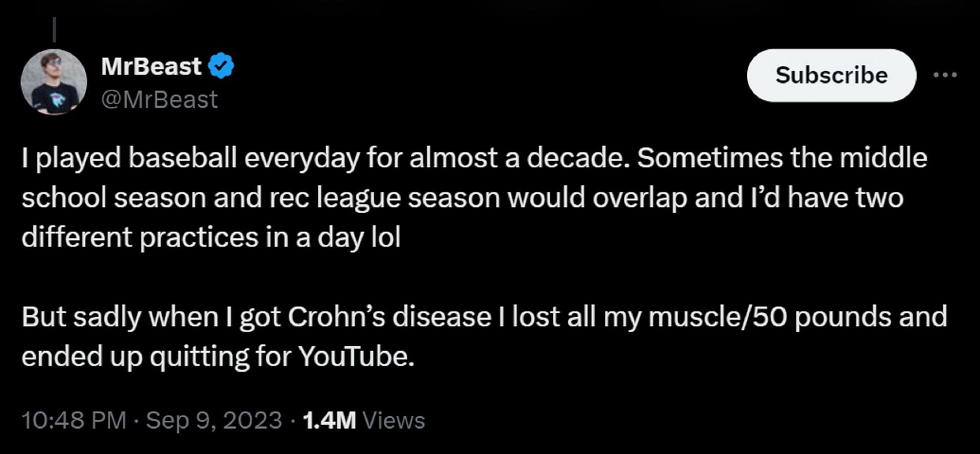
Task: Click the 10:48 PM timestamp
Action: (74, 420)
